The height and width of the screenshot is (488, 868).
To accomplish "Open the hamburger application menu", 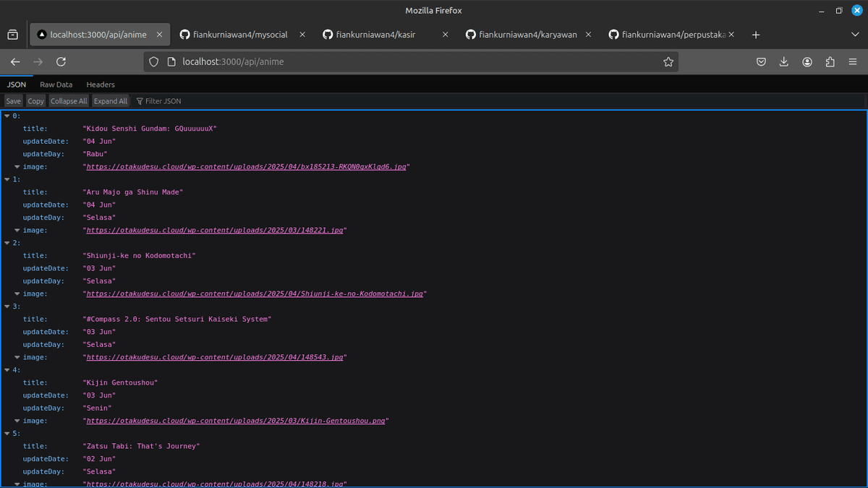I will pyautogui.click(x=853, y=61).
